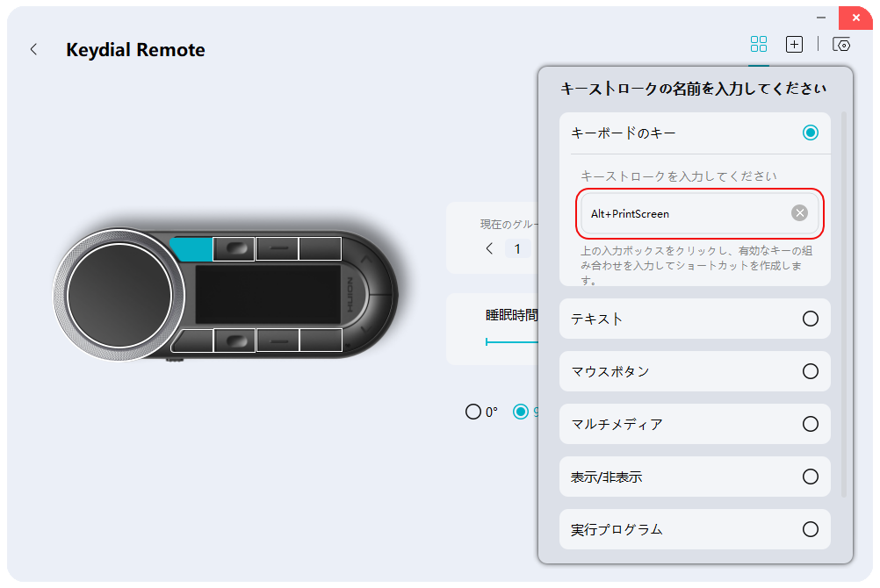880x588 pixels.
Task: Click the previous group arrow next to 1
Action: (x=489, y=248)
